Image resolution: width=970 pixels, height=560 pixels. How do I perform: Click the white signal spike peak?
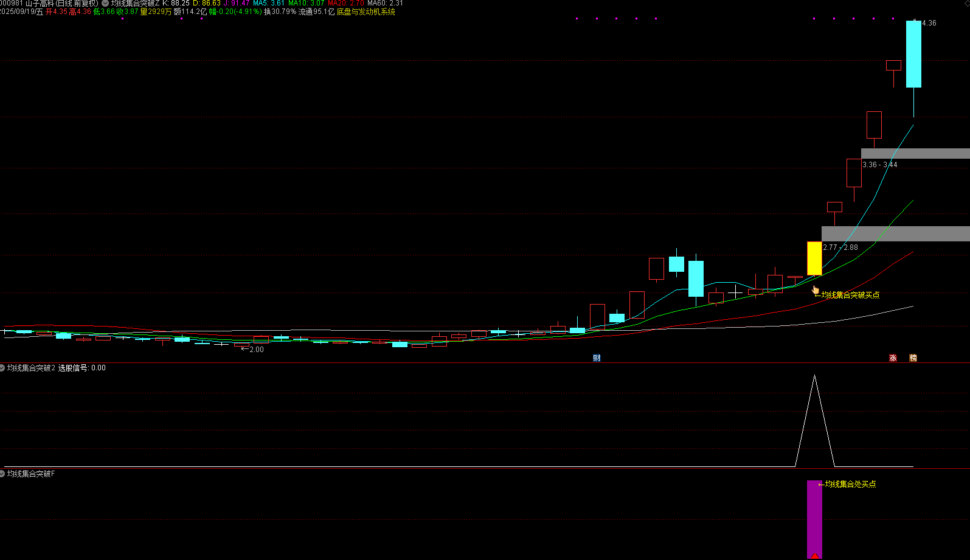[814, 376]
